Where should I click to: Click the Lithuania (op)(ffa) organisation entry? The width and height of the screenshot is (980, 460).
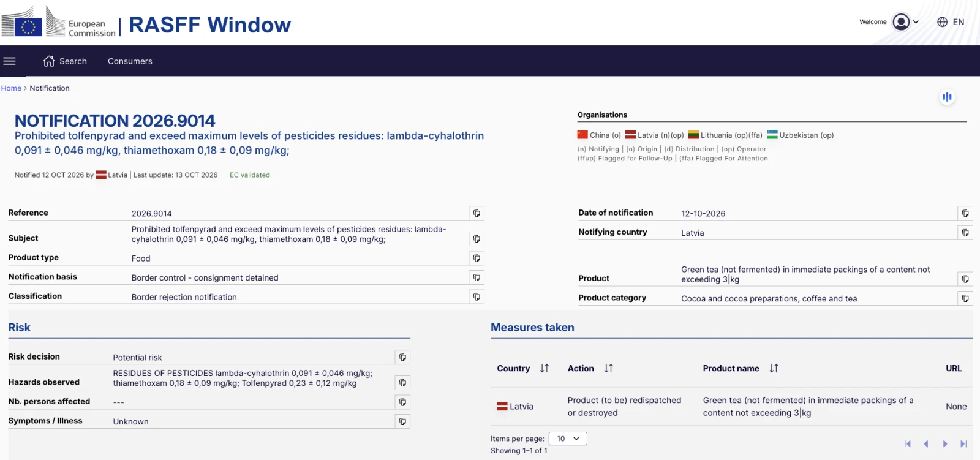click(x=725, y=135)
